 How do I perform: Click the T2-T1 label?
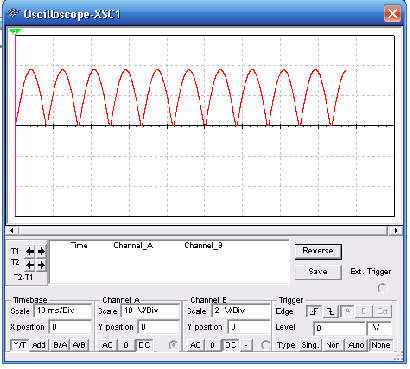(x=23, y=277)
